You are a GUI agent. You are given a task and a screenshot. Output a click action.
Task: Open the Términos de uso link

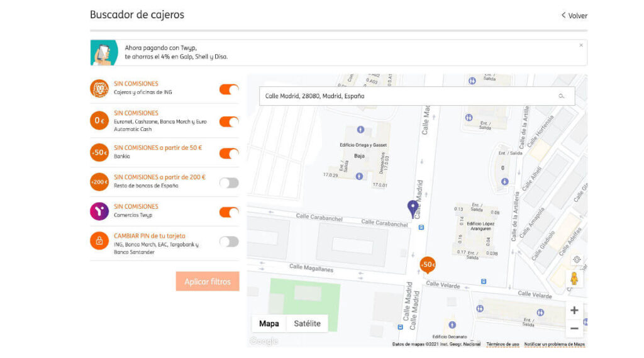[x=502, y=344]
